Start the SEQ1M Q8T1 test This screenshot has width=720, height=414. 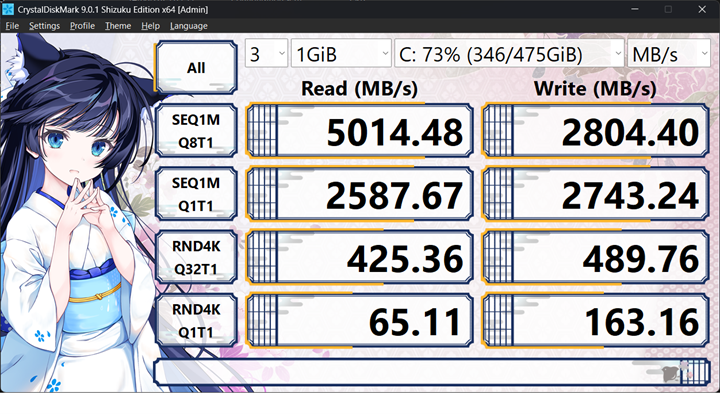(196, 132)
